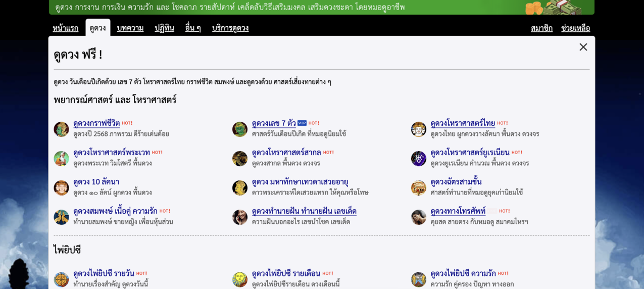
Task: Click text ดูดวงปี 2568 ภาพรวม ดีร้ายเด่นด้อย
Action: [121, 134]
